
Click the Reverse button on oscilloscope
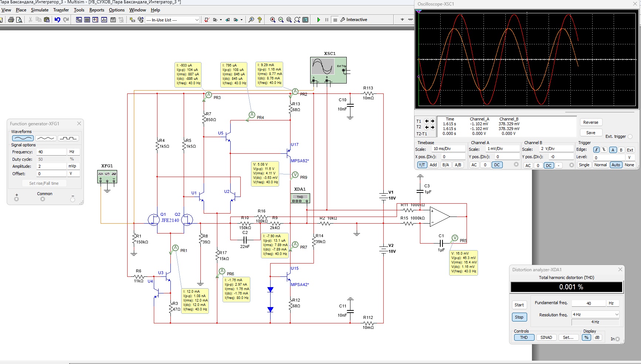click(x=590, y=122)
